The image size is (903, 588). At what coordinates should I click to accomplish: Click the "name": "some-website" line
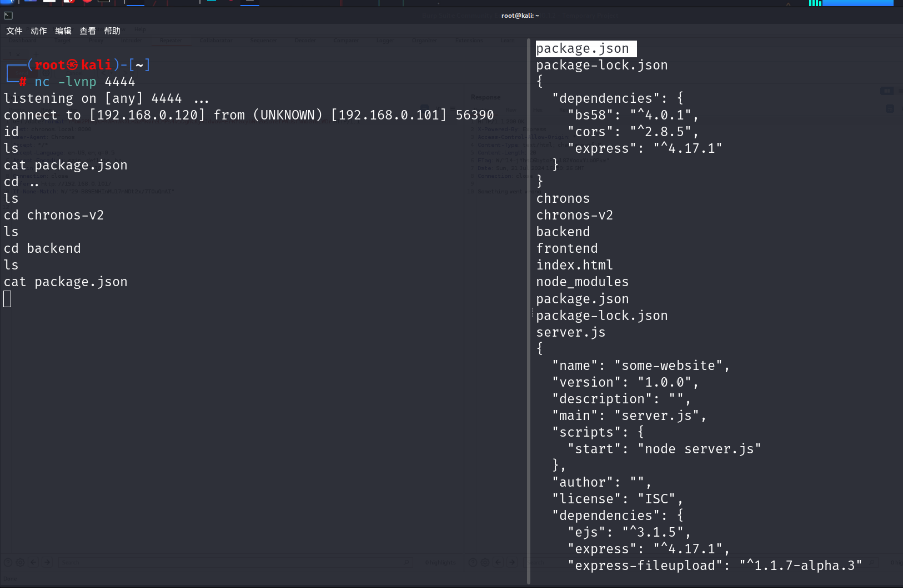click(x=641, y=366)
